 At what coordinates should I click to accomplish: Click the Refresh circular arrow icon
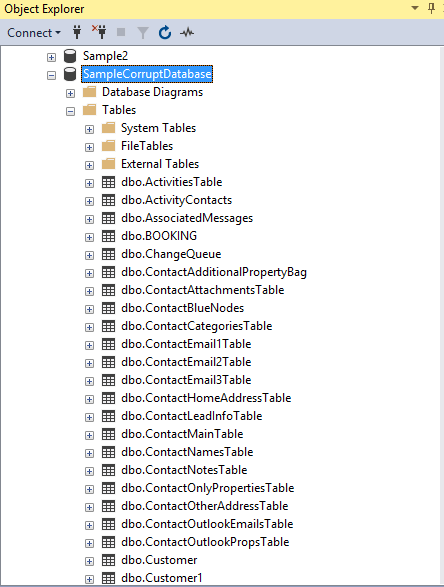(165, 33)
